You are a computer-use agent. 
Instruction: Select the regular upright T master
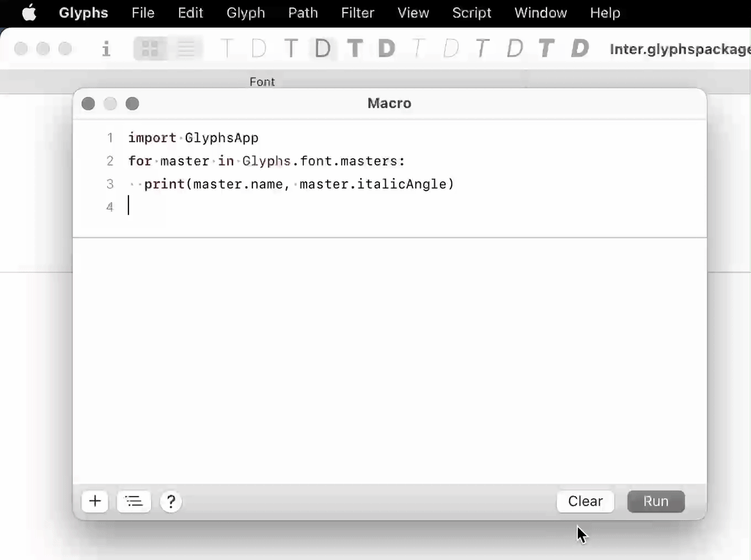coord(290,48)
